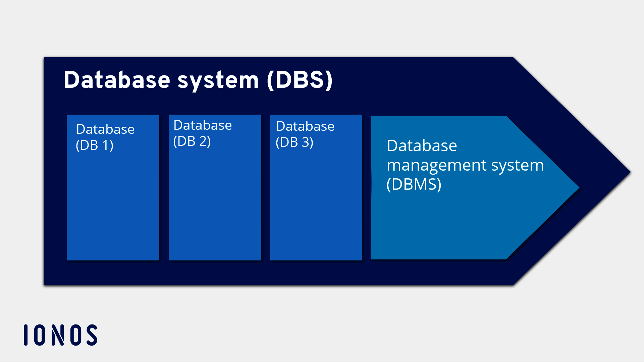Click the word 'Database' in the heading
Image resolution: width=644 pixels, height=362 pixels.
(x=117, y=80)
